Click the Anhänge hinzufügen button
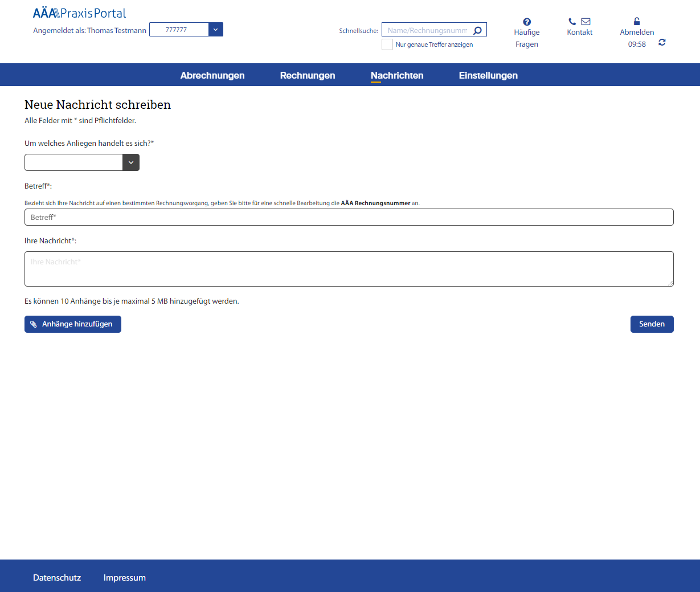 (x=73, y=324)
